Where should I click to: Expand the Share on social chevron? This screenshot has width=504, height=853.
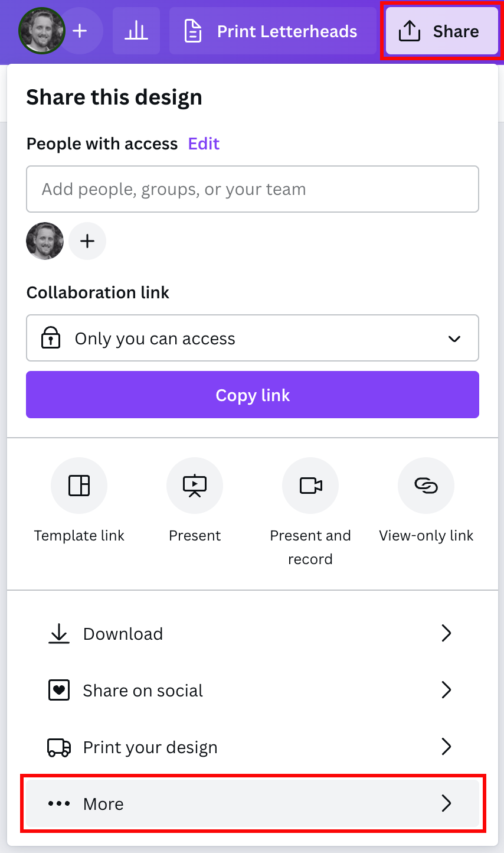(446, 690)
